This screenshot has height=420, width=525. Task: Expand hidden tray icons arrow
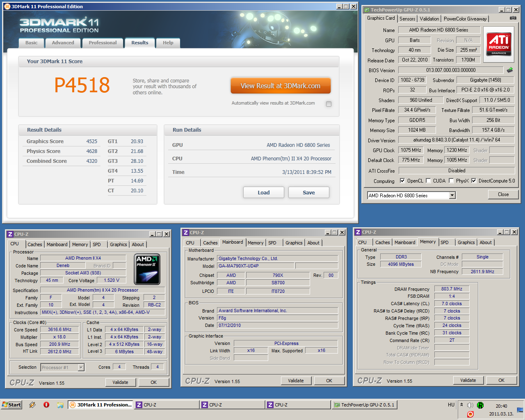pos(461,405)
